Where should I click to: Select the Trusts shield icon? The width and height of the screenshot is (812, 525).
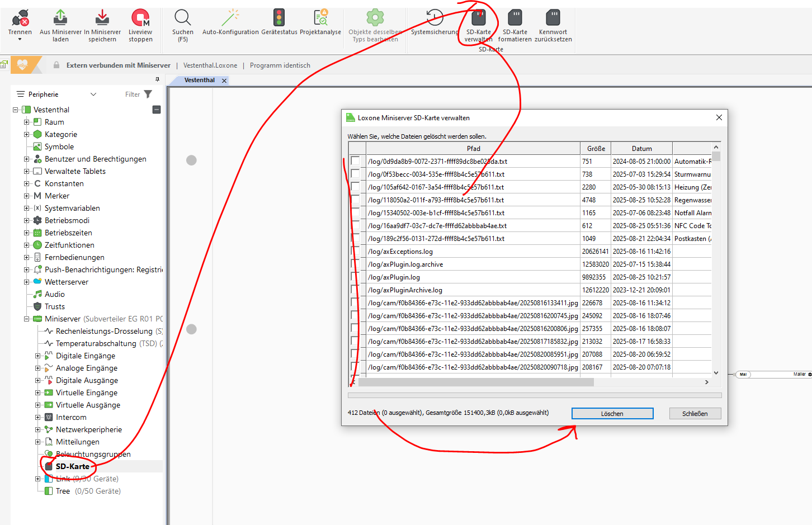pos(37,306)
